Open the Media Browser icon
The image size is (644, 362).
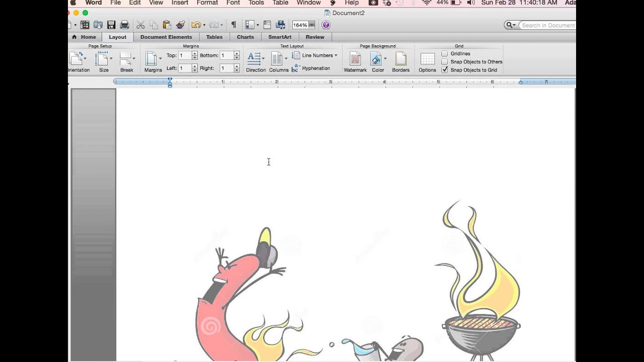[280, 25]
